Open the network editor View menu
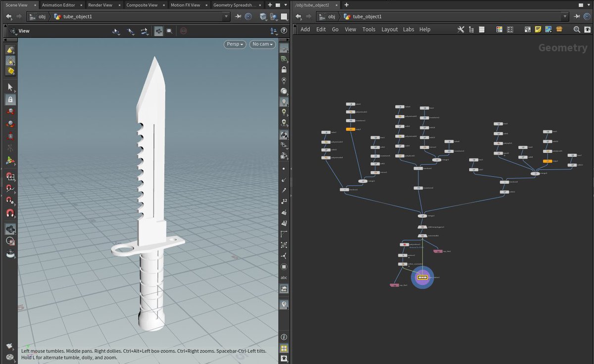Screen dimensions: 594x364 tap(350, 29)
